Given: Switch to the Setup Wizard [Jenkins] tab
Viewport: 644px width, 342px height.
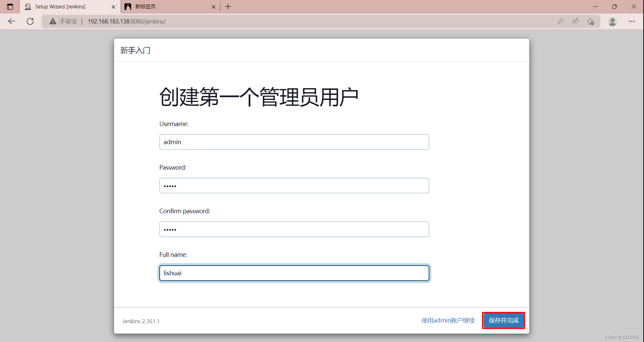Looking at the screenshot, I should [70, 7].
